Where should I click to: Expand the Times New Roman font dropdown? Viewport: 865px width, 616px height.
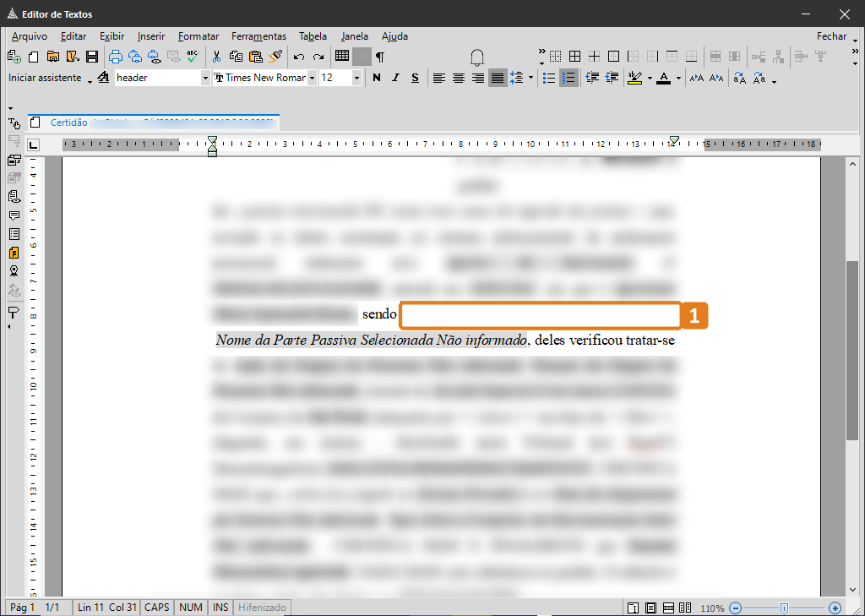point(312,78)
